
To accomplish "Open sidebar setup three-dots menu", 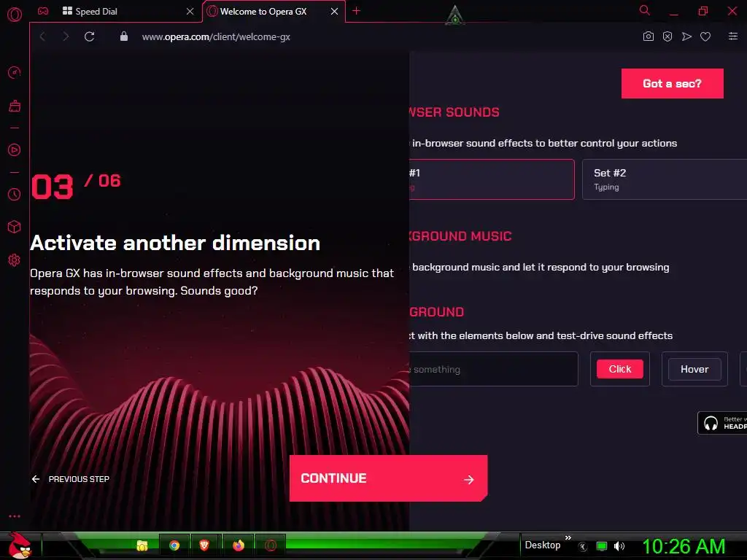I will (15, 516).
